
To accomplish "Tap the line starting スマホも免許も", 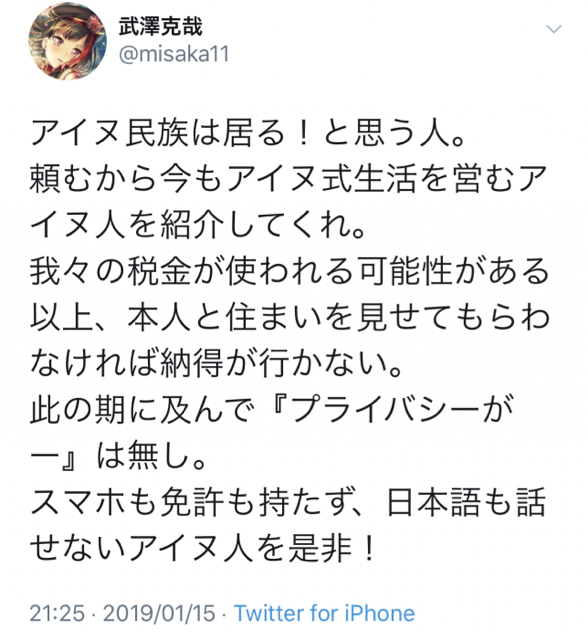I will pos(288,501).
